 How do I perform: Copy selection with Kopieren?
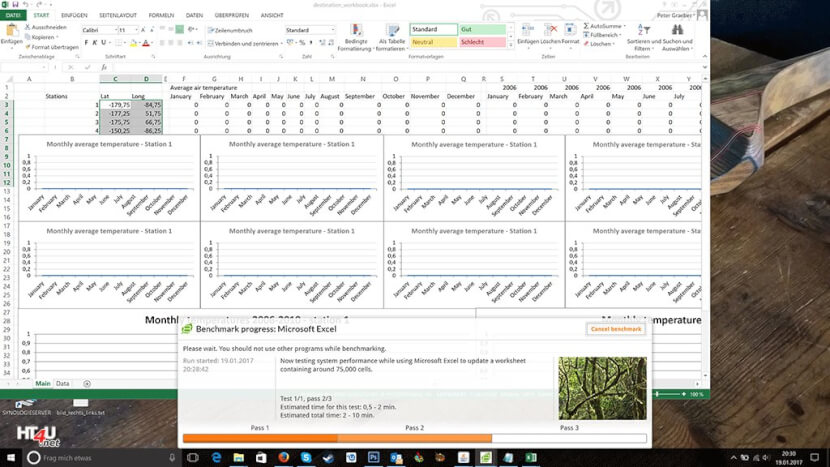40,37
